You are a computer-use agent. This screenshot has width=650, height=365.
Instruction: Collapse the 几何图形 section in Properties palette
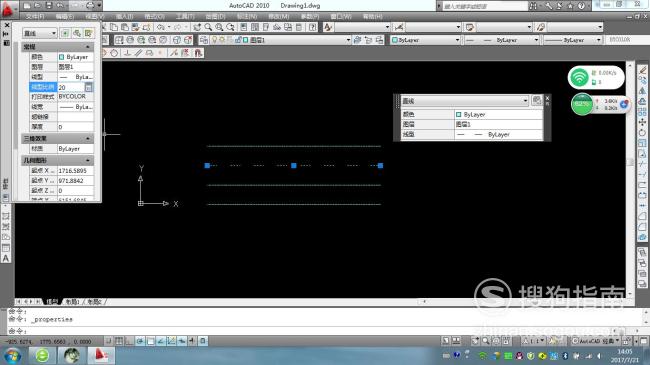tap(88, 160)
